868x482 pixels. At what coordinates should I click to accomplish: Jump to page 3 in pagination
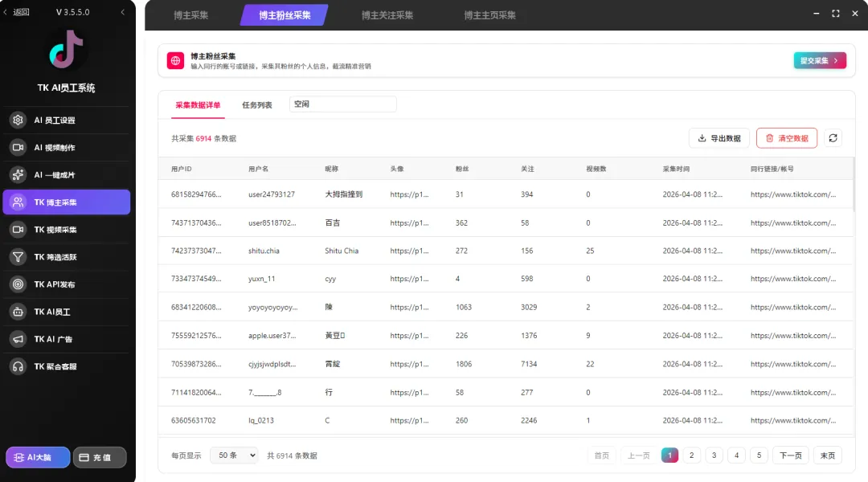(x=714, y=455)
